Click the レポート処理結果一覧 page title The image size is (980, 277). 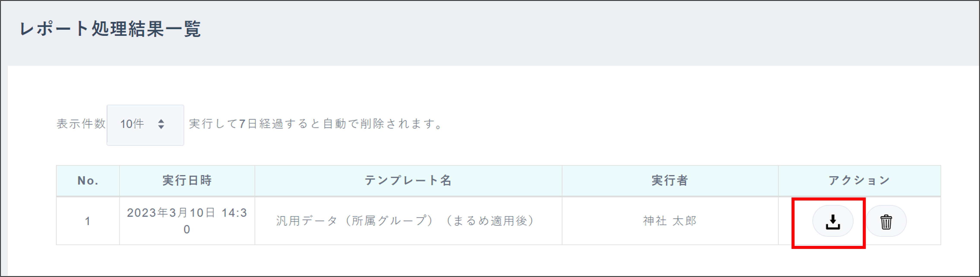click(110, 29)
